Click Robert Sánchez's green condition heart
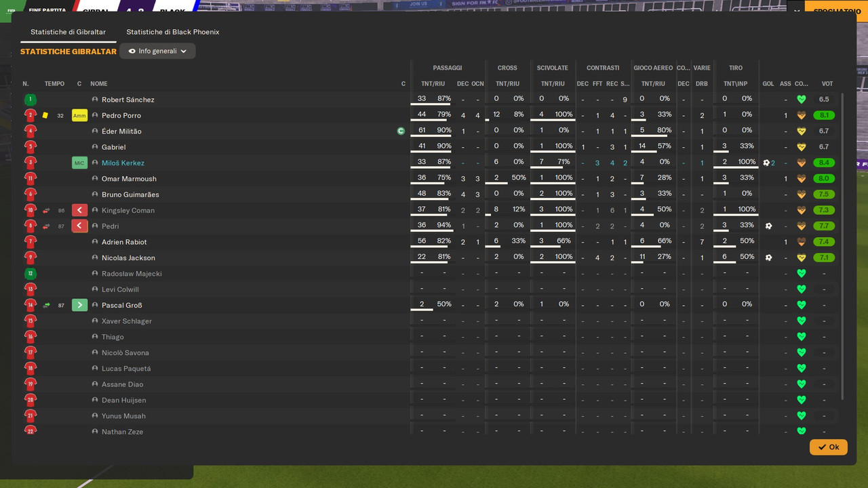The image size is (868, 488). [x=801, y=100]
